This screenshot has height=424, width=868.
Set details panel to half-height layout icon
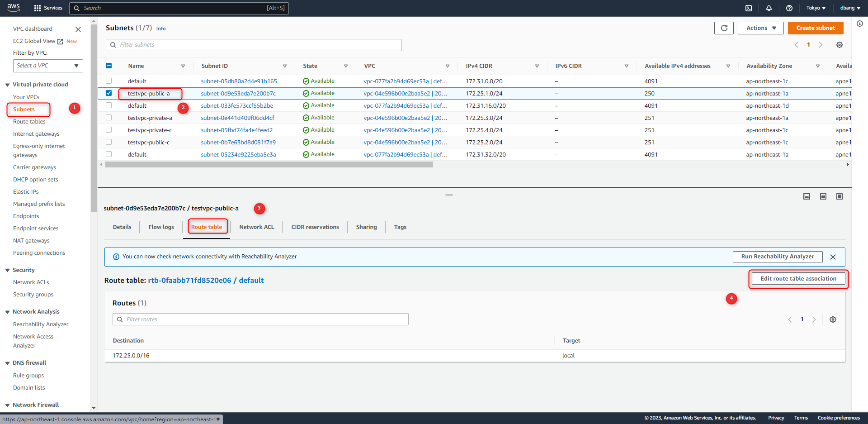click(823, 196)
